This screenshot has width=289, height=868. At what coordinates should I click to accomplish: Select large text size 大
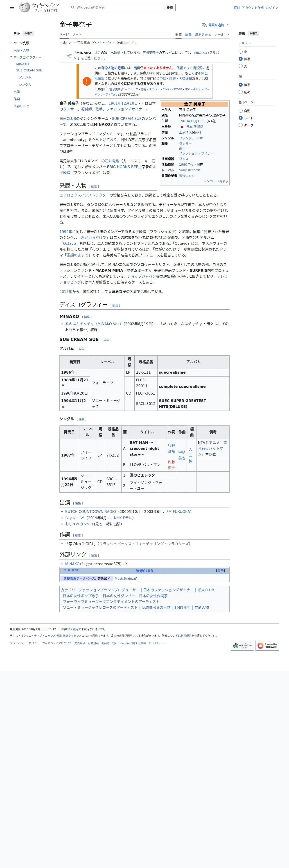tap(241, 66)
